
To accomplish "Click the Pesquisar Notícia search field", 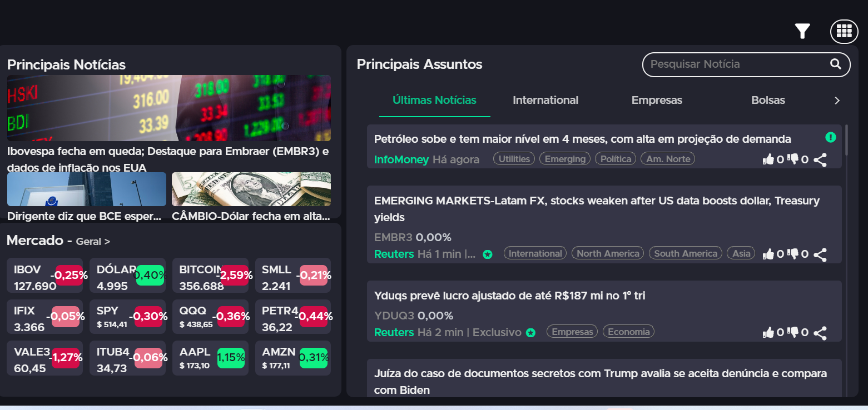I will [x=734, y=64].
